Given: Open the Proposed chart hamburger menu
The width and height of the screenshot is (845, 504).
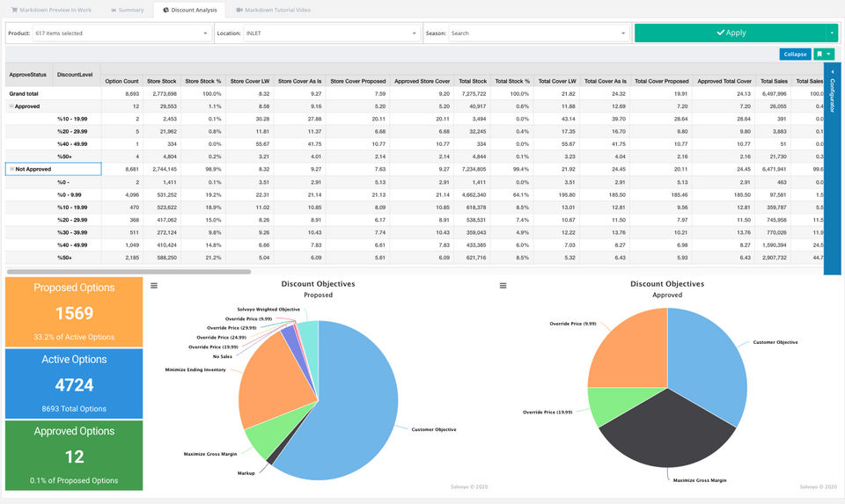Looking at the screenshot, I should [154, 285].
